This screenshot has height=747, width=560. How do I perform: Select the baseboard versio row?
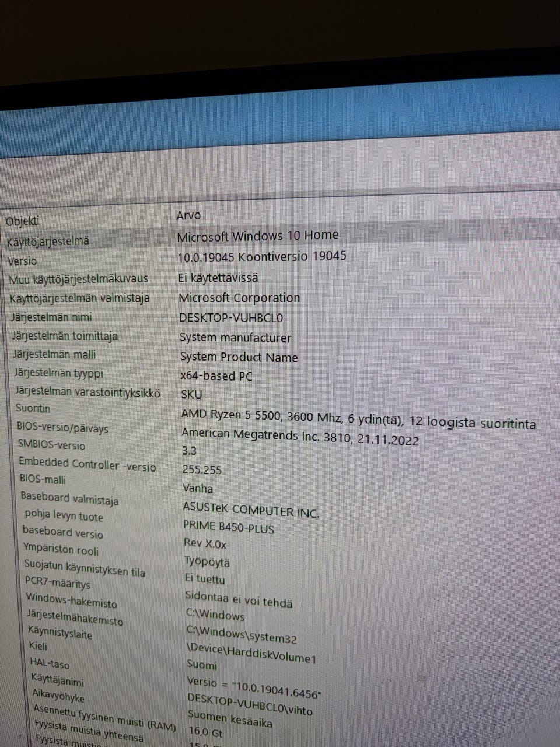tap(62, 532)
